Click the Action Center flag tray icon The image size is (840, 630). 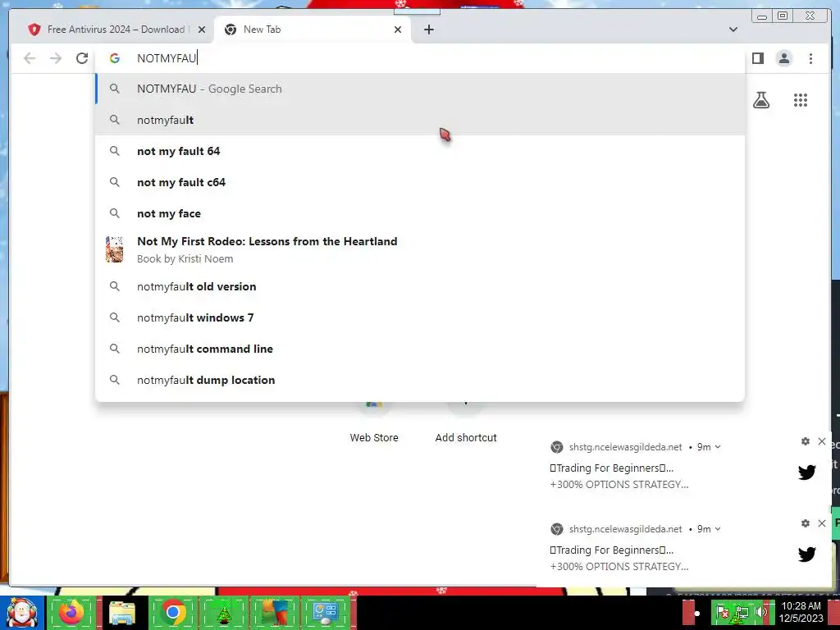point(722,612)
